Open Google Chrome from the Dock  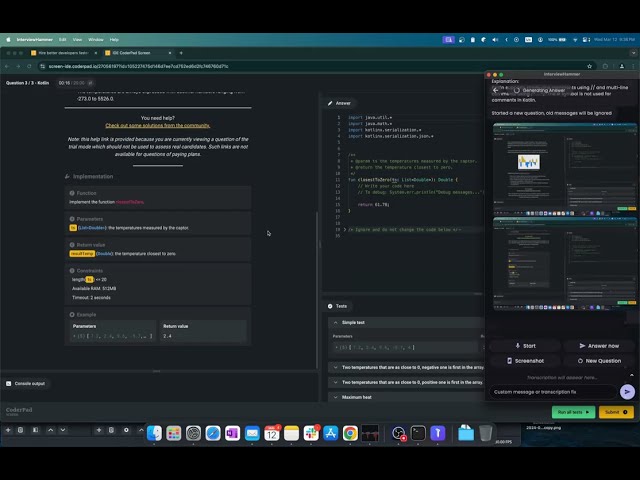click(350, 433)
